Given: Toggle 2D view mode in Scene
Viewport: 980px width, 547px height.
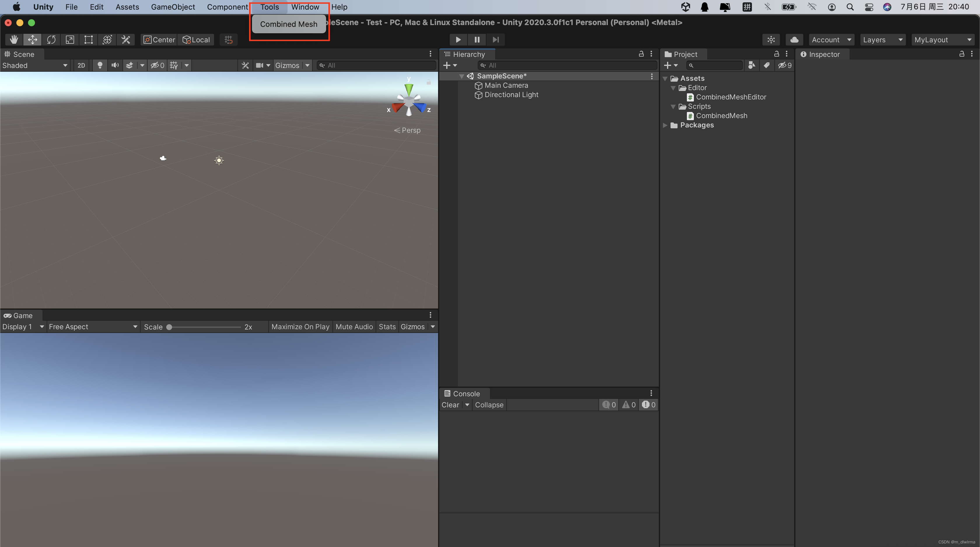Looking at the screenshot, I should click(81, 65).
